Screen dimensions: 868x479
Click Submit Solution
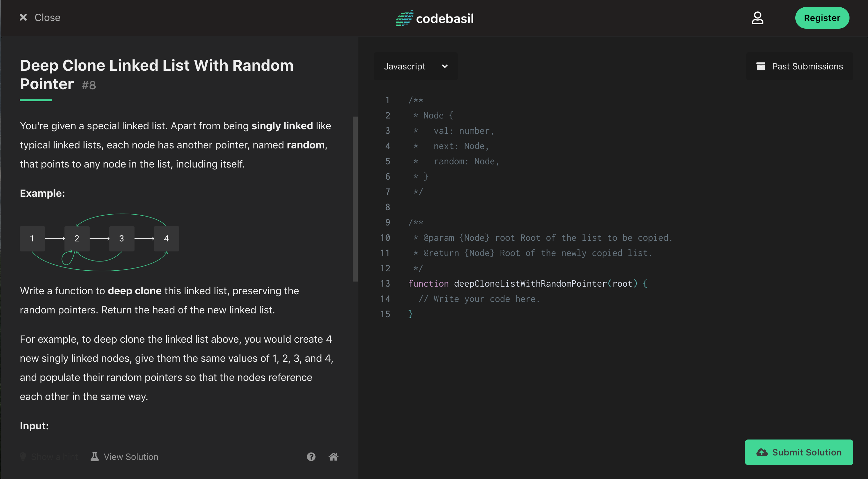click(x=798, y=452)
